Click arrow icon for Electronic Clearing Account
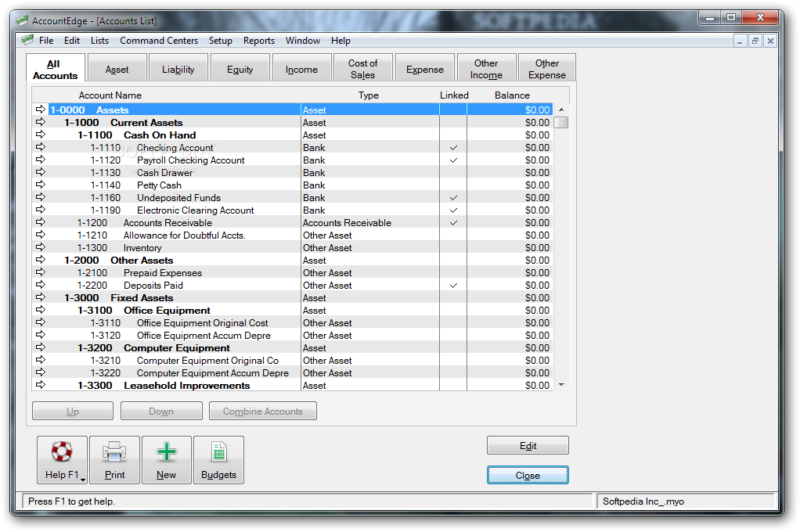This screenshot has width=800, height=532. pos(41,209)
